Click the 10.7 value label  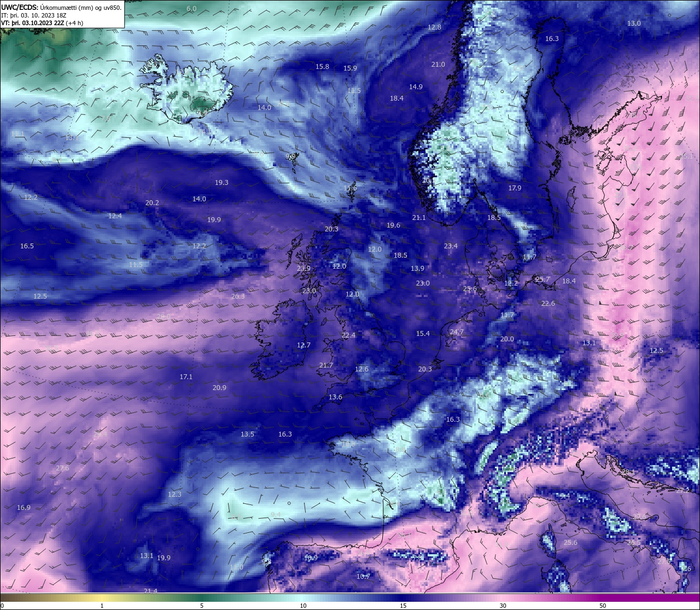coord(363,577)
